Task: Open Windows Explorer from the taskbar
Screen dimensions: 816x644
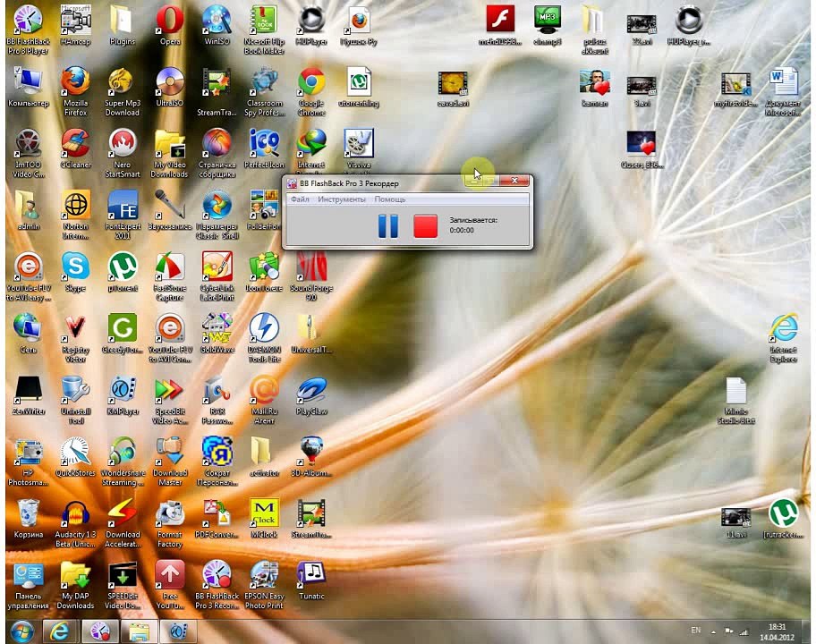Action: 139,631
